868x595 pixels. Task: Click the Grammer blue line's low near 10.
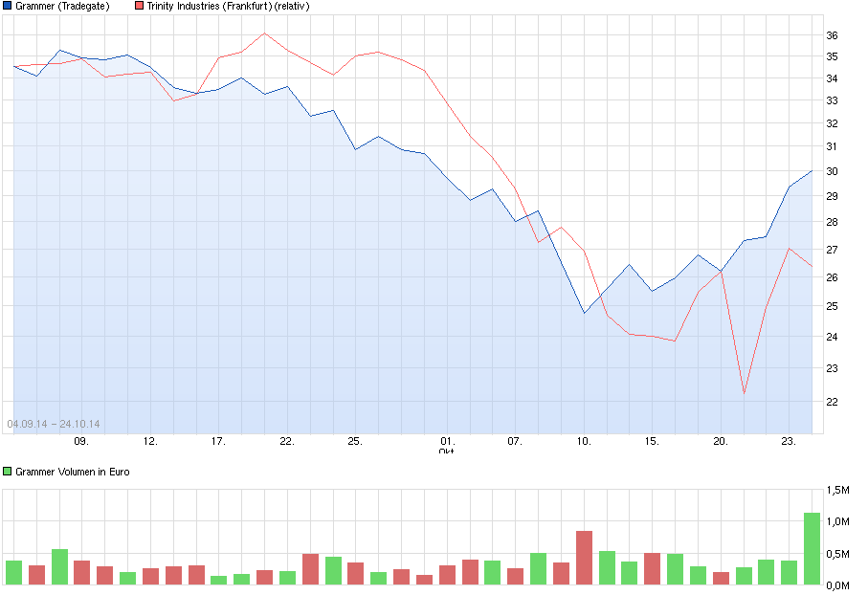(584, 313)
